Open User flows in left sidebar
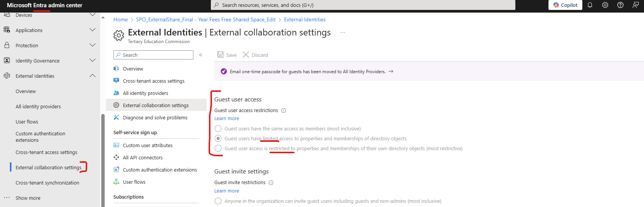644x207 pixels. coord(27,122)
